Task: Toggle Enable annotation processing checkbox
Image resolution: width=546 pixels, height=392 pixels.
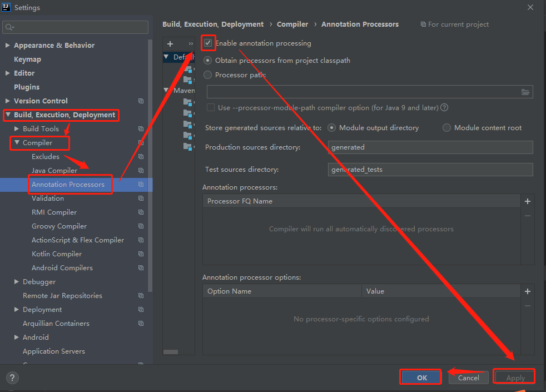Action: point(208,43)
